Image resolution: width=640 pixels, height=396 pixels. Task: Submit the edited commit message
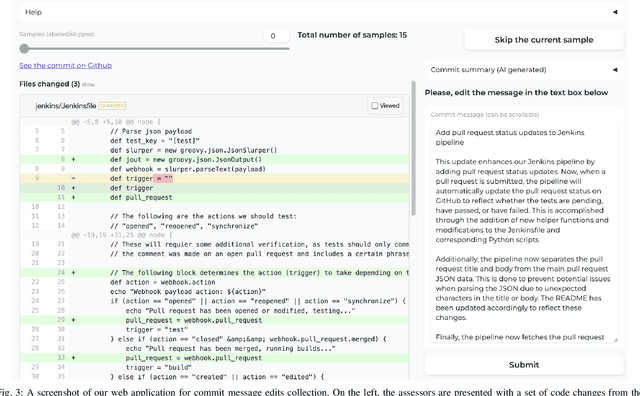524,365
